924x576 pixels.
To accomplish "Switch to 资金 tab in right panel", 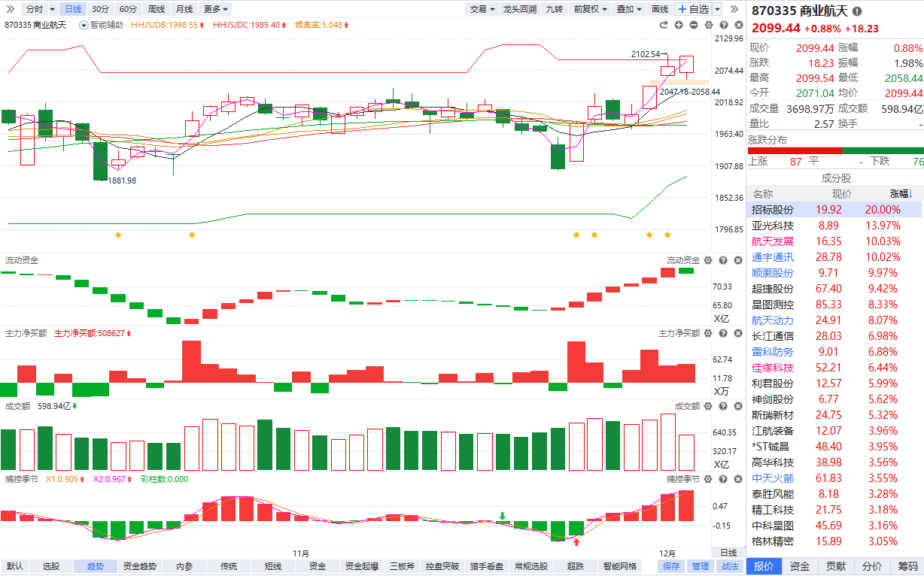I will pyautogui.click(x=800, y=566).
